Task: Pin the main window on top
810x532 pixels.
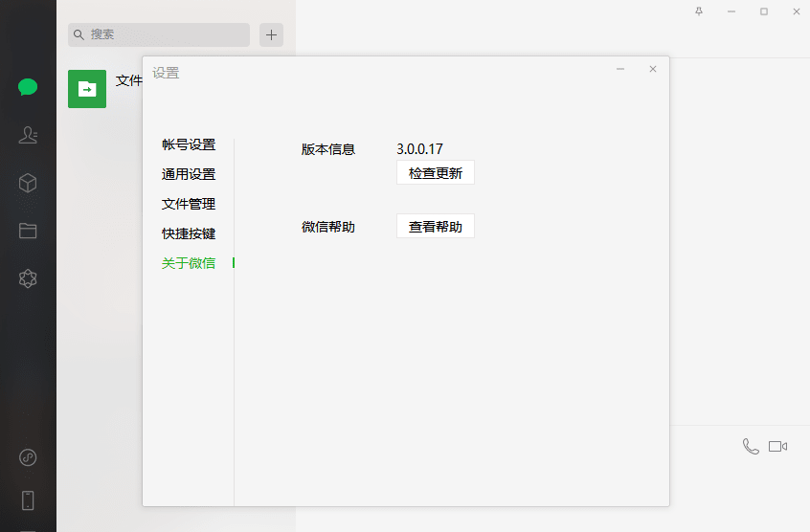Action: point(699,11)
